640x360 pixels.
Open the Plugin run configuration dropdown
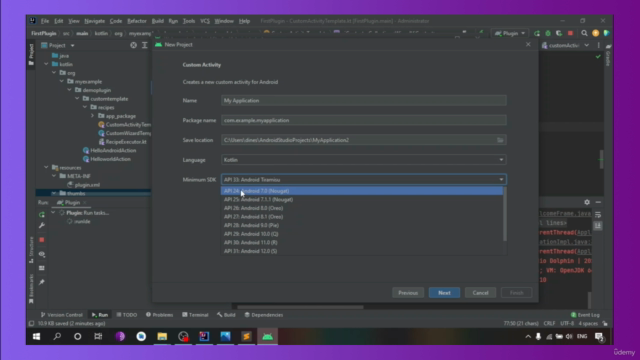(x=510, y=33)
